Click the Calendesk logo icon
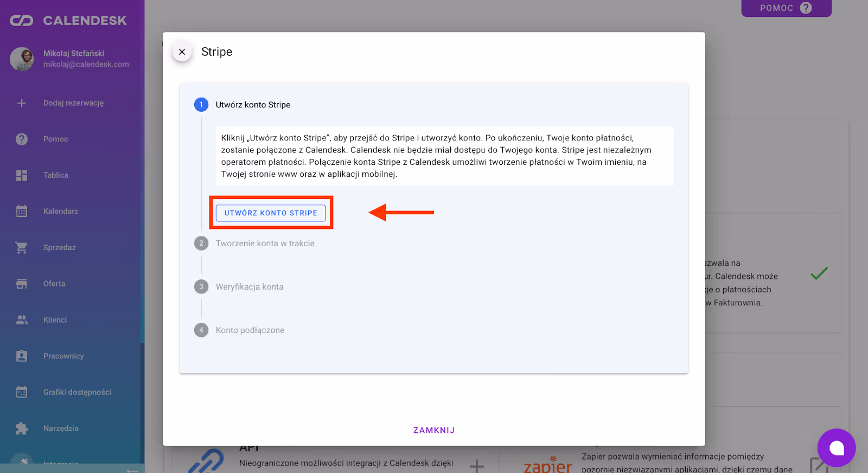This screenshot has height=473, width=868. click(22, 21)
